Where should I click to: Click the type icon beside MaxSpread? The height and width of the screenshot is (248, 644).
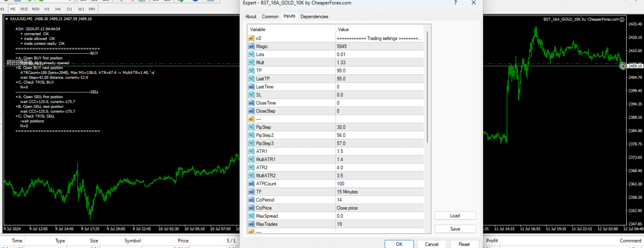click(x=251, y=216)
